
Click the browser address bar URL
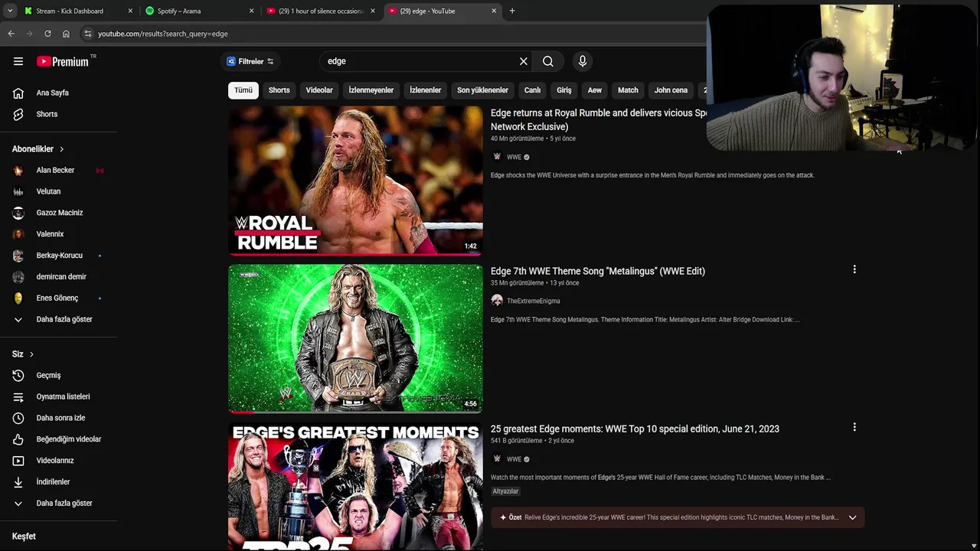pyautogui.click(x=163, y=34)
